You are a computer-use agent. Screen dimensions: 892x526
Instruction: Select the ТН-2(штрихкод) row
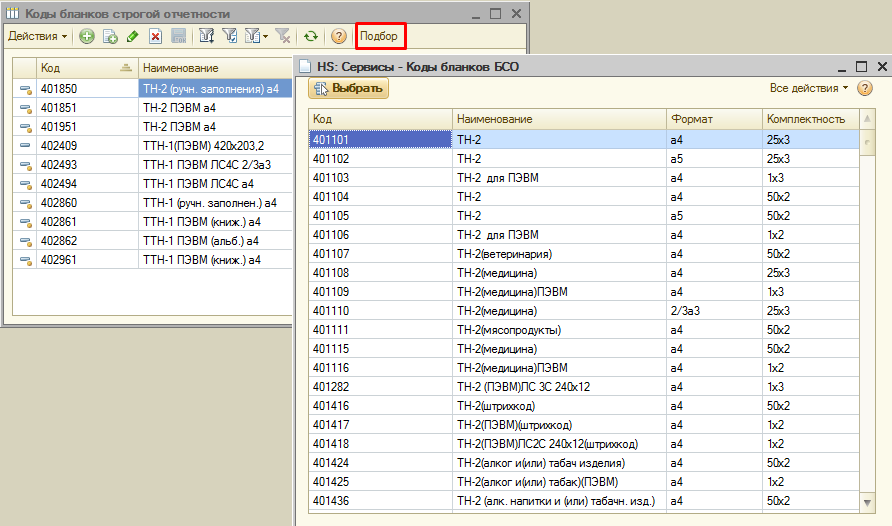coord(584,405)
